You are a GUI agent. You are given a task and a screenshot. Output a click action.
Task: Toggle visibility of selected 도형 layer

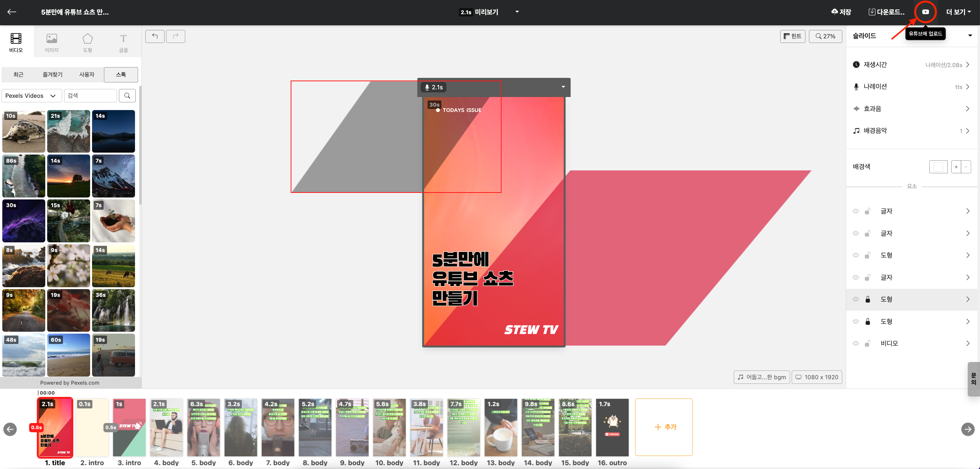click(x=856, y=300)
